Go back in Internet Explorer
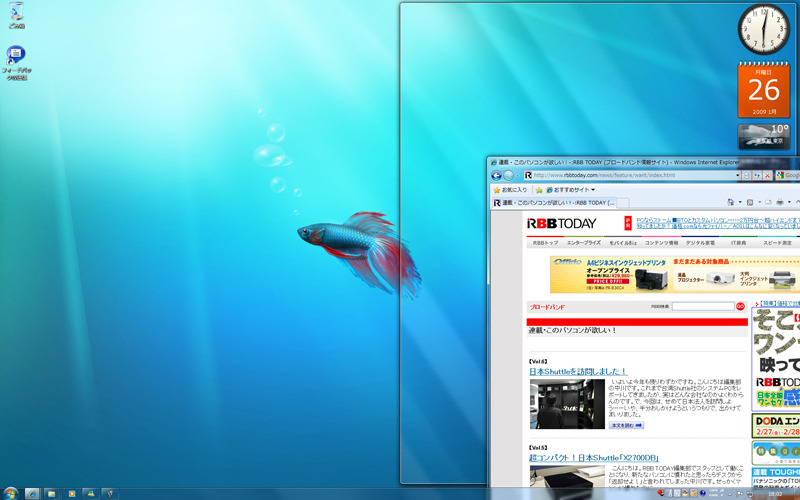Viewport: 800px width, 500px height. coord(496,176)
